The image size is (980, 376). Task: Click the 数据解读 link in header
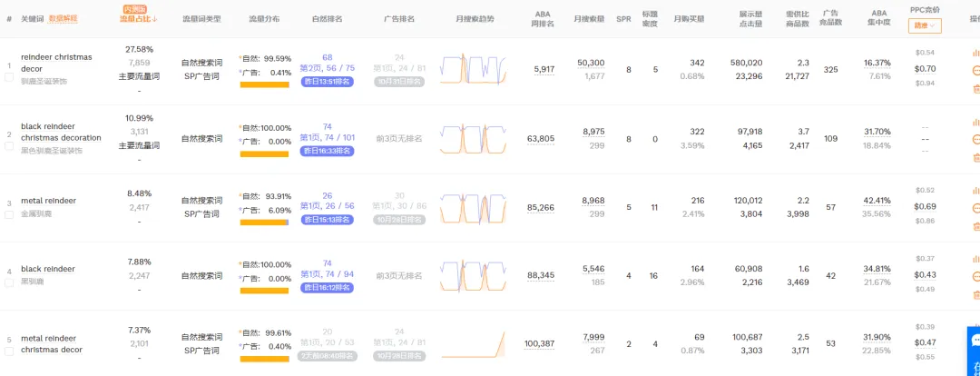point(64,18)
